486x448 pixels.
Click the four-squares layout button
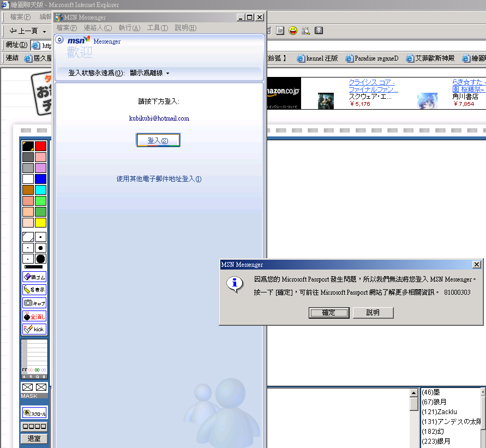tap(34, 426)
